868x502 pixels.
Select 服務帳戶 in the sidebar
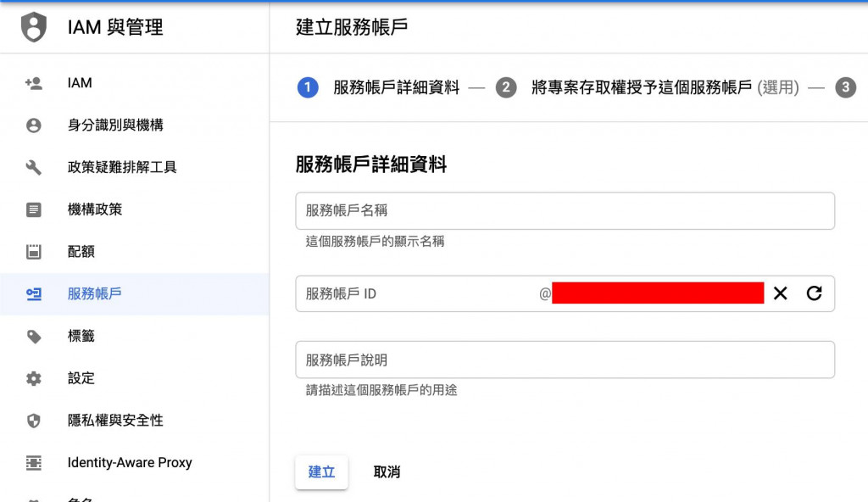tap(135, 293)
